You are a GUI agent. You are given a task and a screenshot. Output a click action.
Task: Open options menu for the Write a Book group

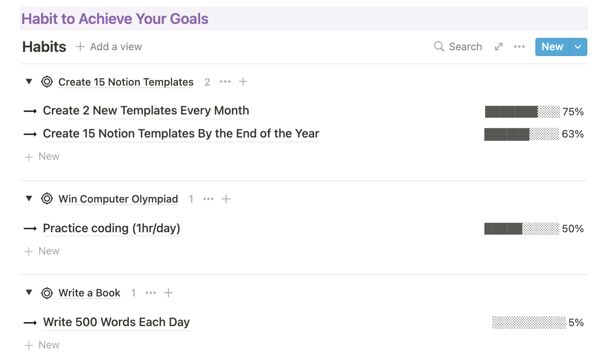coord(151,293)
